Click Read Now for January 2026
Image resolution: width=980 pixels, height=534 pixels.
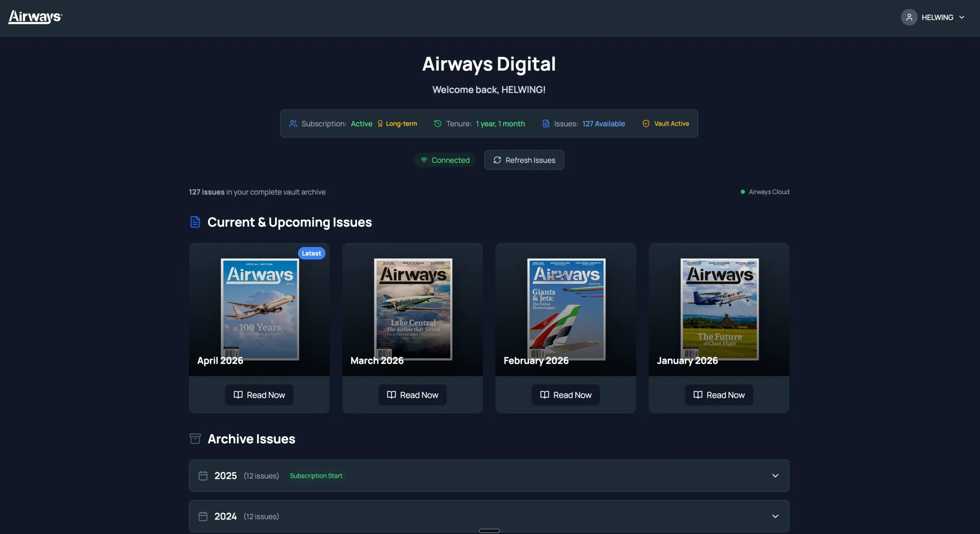719,395
